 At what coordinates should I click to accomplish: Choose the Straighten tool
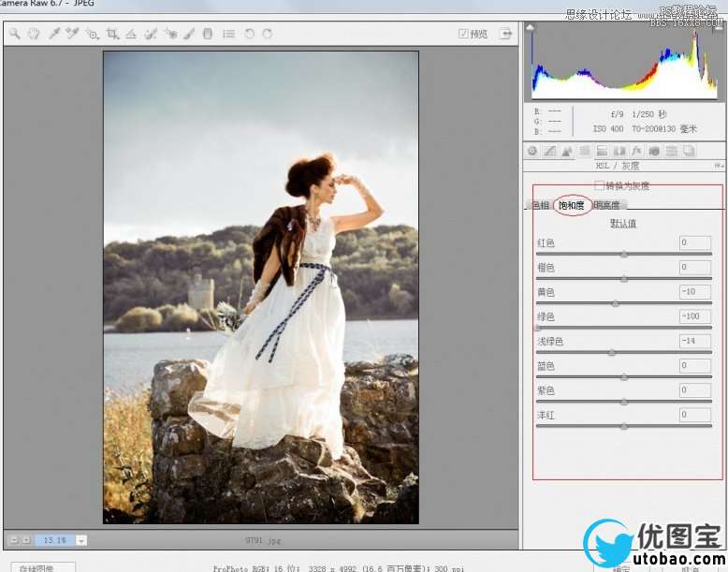(x=131, y=34)
